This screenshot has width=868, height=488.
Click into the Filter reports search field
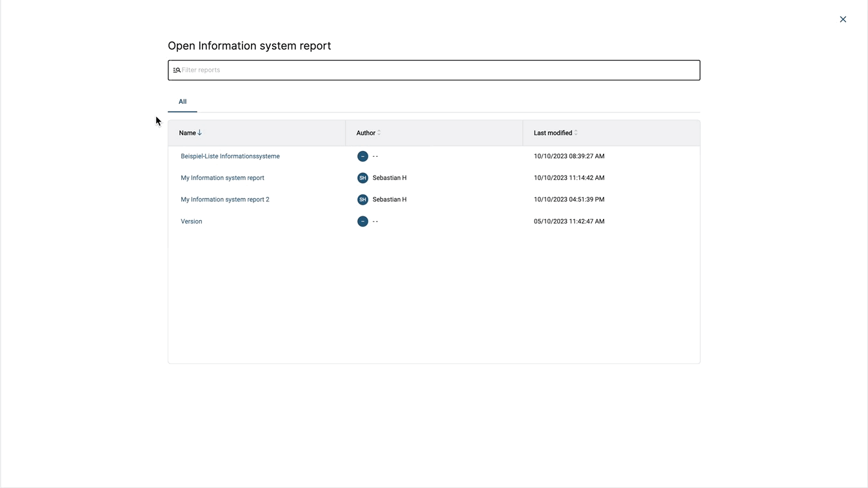(x=439, y=70)
